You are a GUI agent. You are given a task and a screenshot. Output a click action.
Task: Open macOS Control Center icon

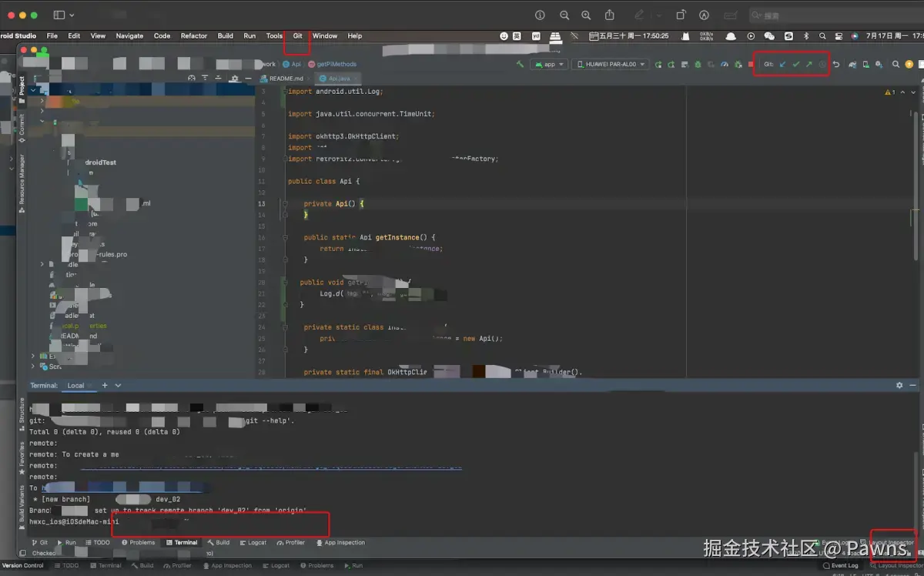pyautogui.click(x=839, y=36)
